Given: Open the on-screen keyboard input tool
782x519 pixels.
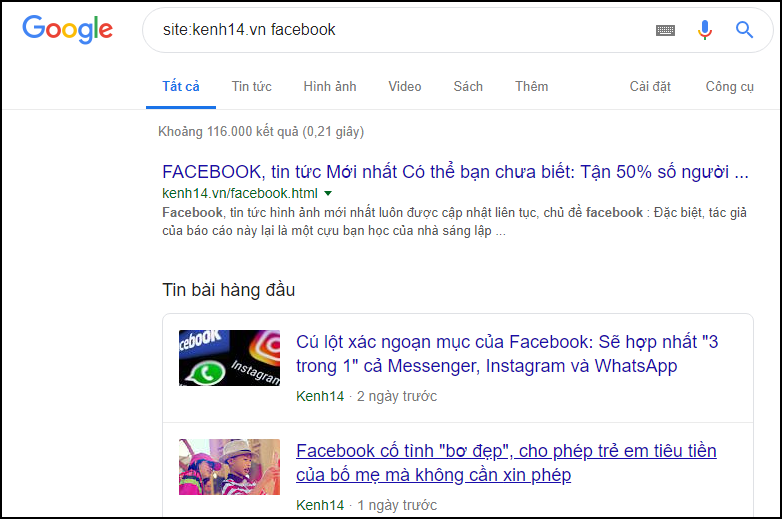Looking at the screenshot, I should coord(665,30).
